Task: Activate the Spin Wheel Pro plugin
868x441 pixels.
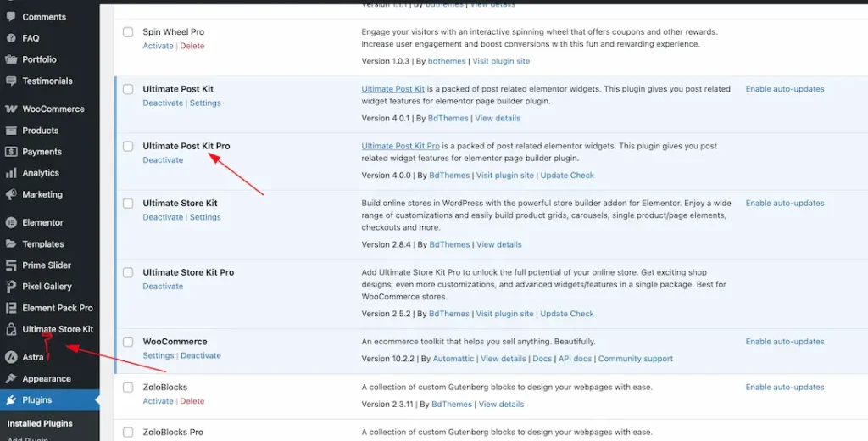Action: (158, 46)
